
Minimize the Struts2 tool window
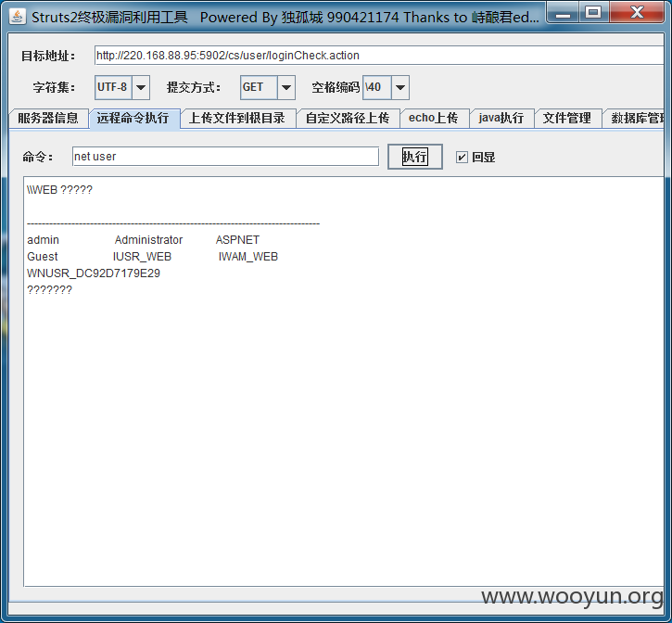[x=563, y=13]
